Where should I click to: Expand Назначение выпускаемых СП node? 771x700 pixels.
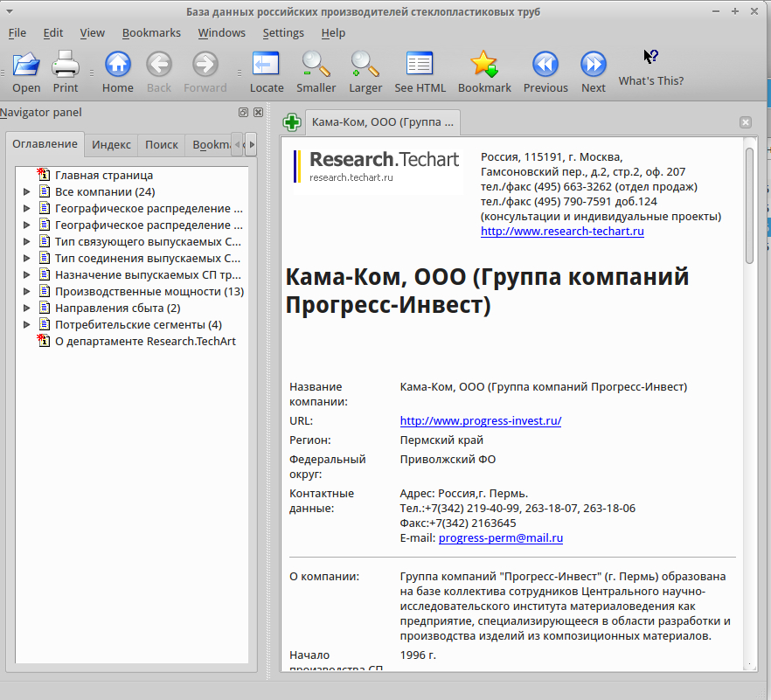(x=27, y=274)
